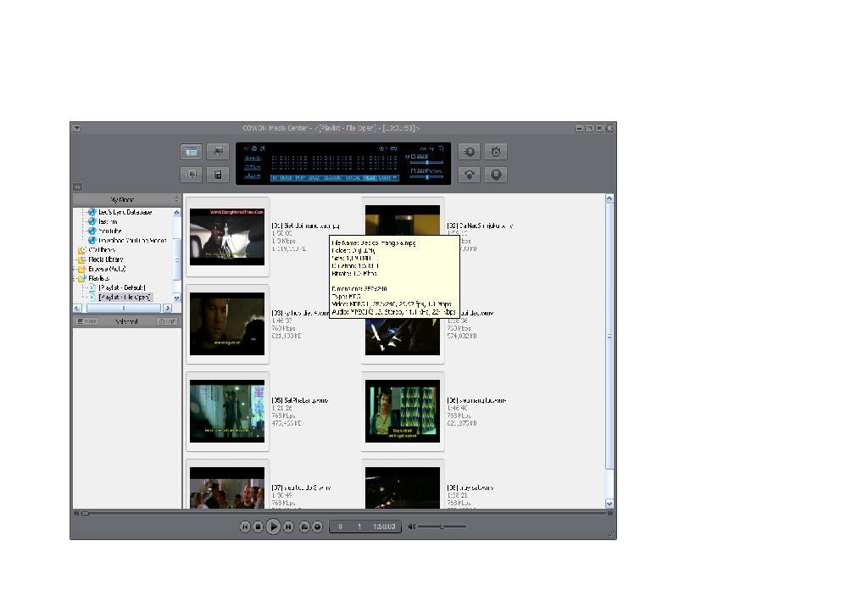The height and width of the screenshot is (602, 868).
Task: Click the playback seek bar
Action: (x=343, y=513)
